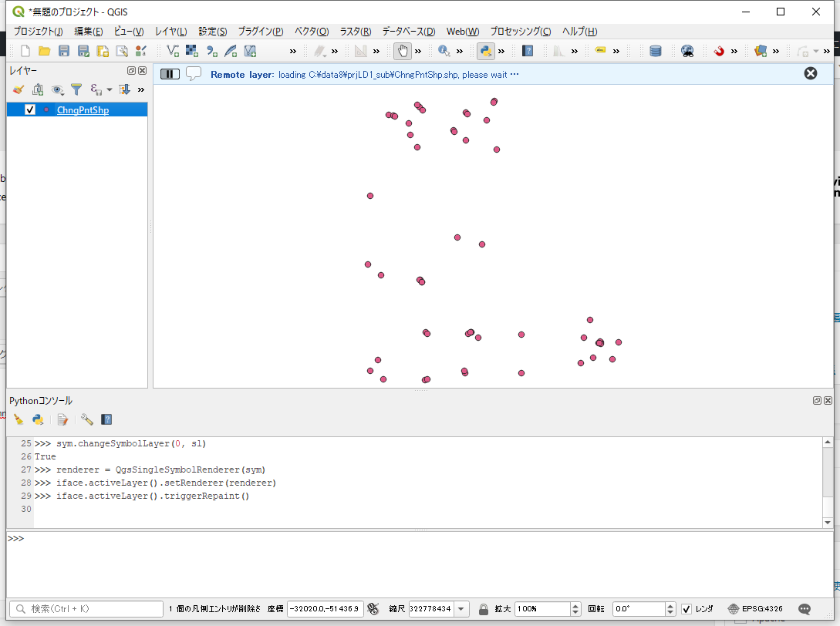The width and height of the screenshot is (840, 626).
Task: Select the Pan Map hand tool
Action: 402,51
